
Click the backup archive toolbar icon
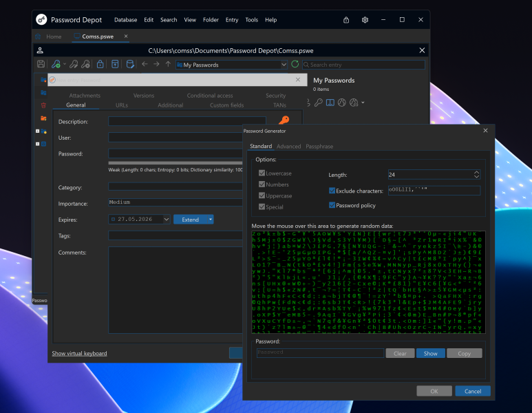115,64
